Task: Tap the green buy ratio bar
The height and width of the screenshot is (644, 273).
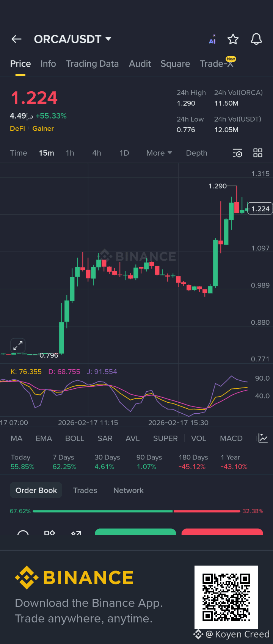Action: [103, 511]
